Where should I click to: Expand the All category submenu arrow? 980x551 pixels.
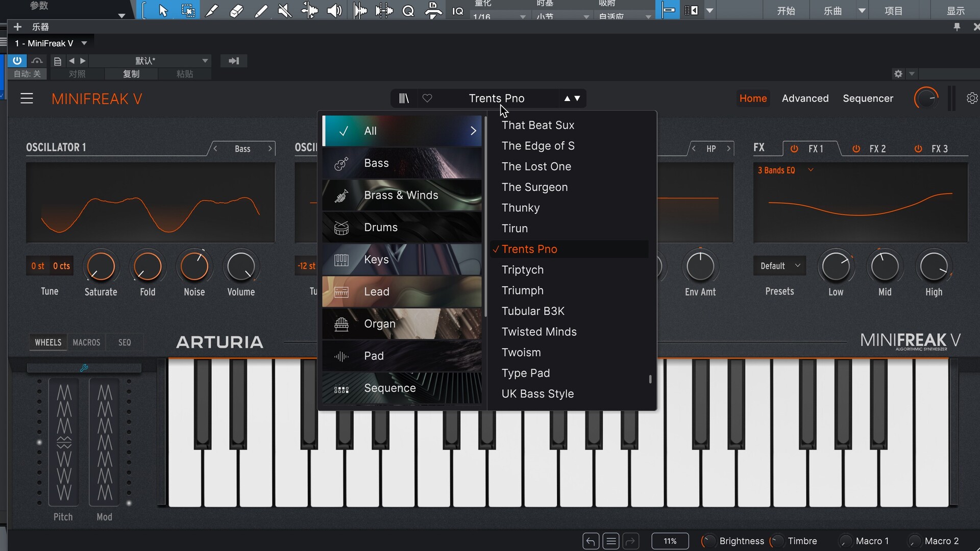tap(473, 131)
